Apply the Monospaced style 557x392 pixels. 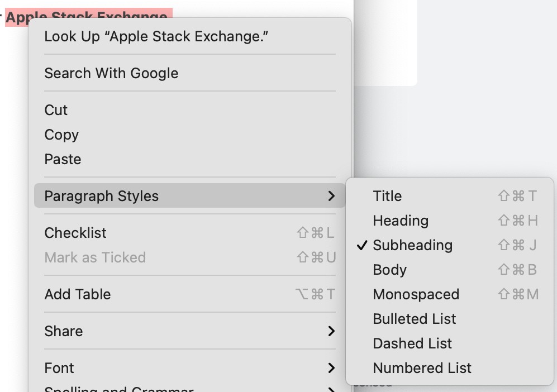(x=416, y=294)
